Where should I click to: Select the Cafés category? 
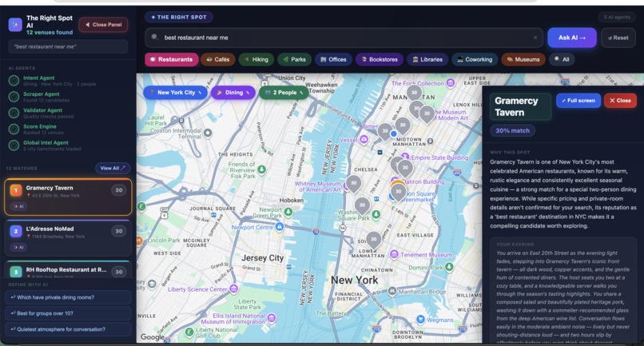(218, 60)
